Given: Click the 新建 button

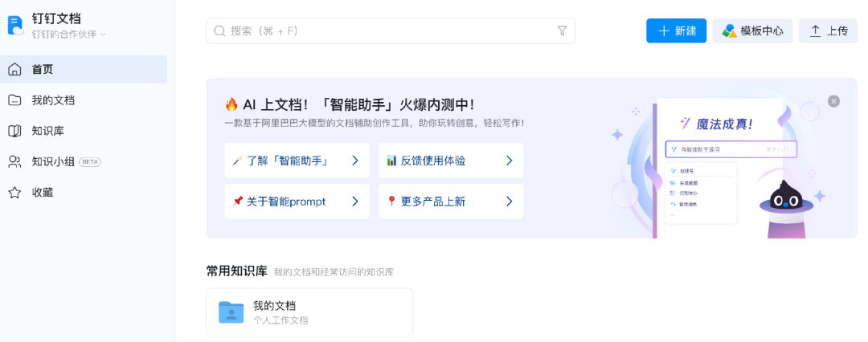Looking at the screenshot, I should point(677,31).
